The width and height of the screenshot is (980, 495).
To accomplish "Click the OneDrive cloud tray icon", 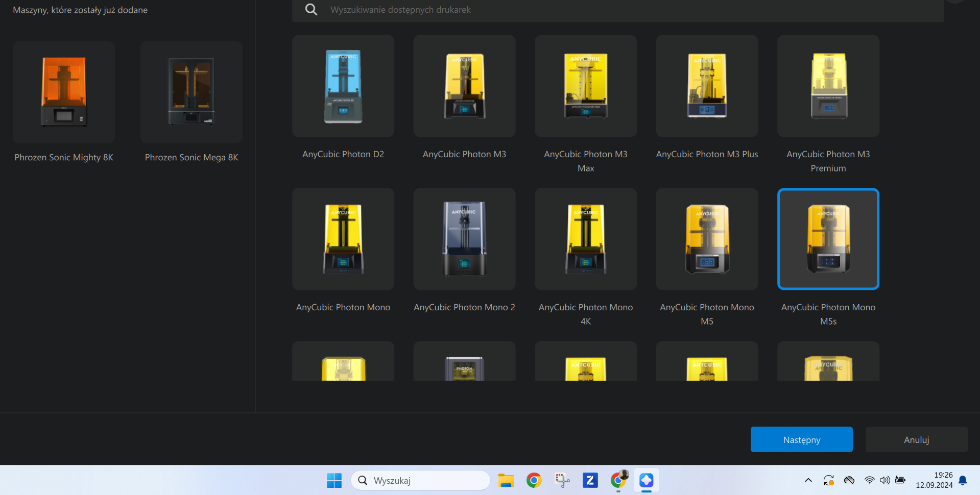I will (x=849, y=480).
